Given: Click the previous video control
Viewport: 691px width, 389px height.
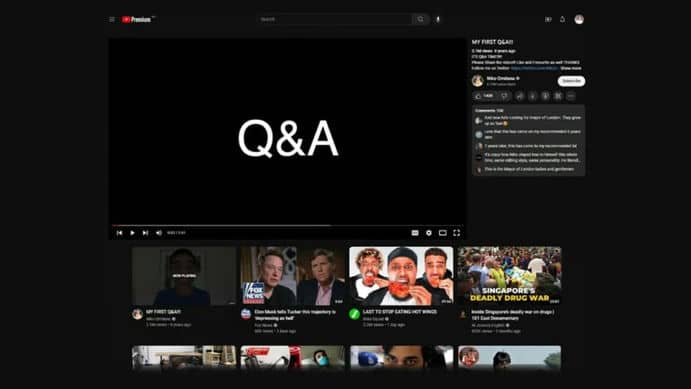Looking at the screenshot, I should coord(119,233).
